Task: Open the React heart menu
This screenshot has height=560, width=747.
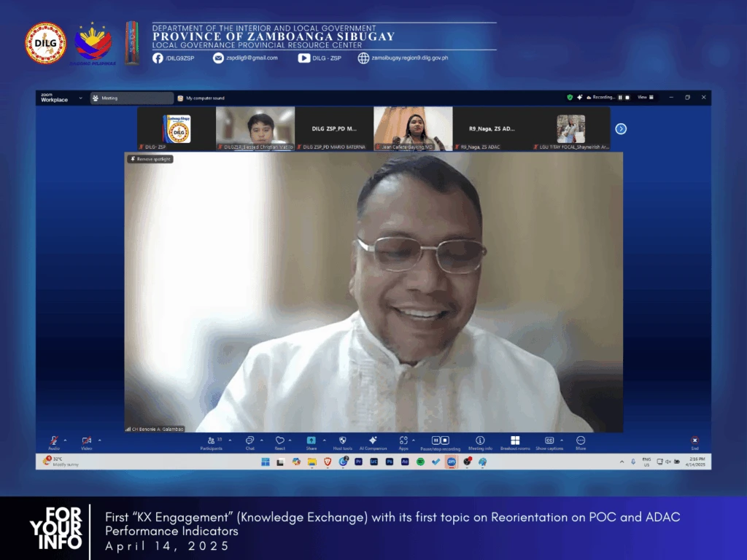Action: pyautogui.click(x=279, y=443)
